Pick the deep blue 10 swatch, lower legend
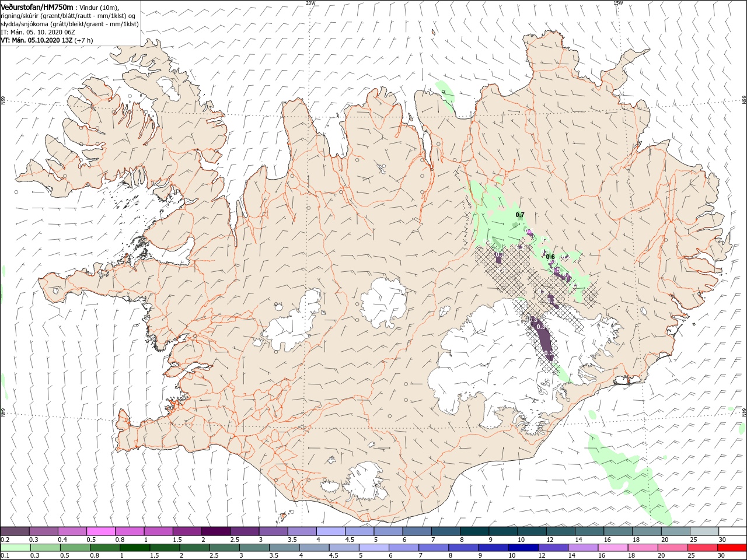The height and width of the screenshot is (560, 747). coord(522,548)
